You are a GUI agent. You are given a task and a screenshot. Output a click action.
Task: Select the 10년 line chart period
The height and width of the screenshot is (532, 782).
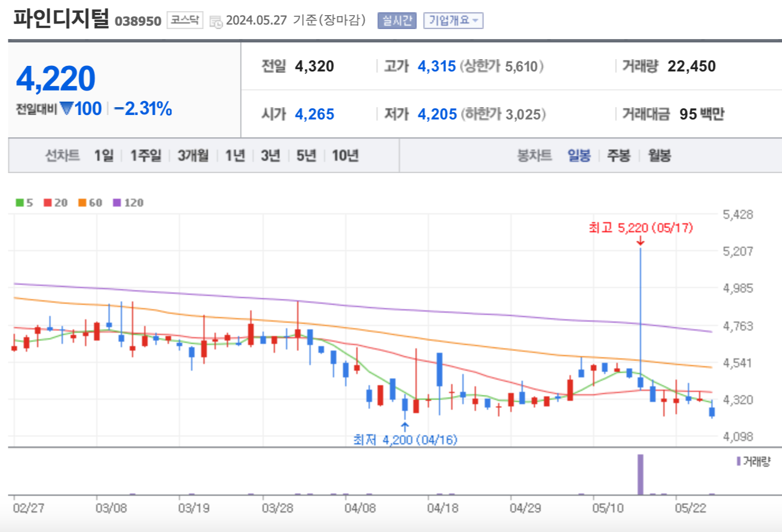point(345,155)
